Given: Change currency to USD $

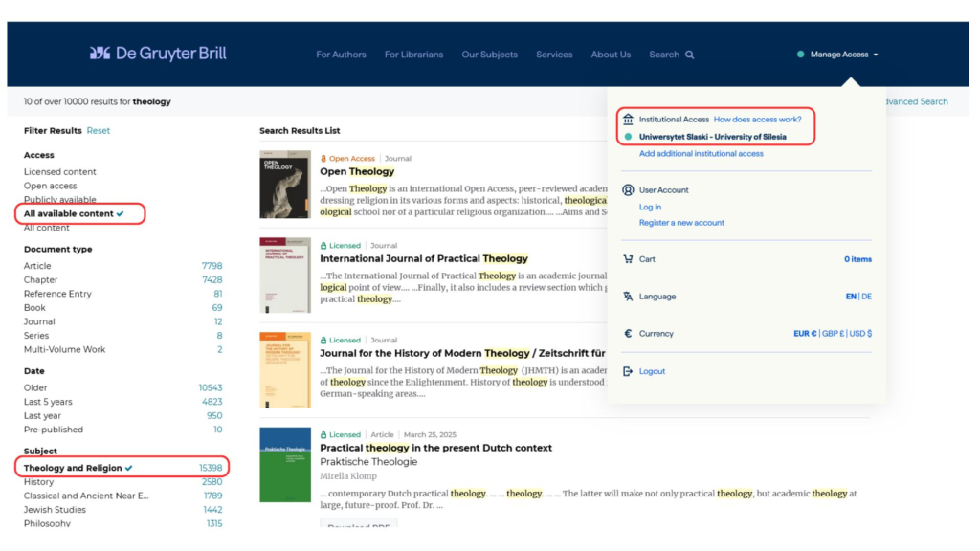Looking at the screenshot, I should point(860,334).
